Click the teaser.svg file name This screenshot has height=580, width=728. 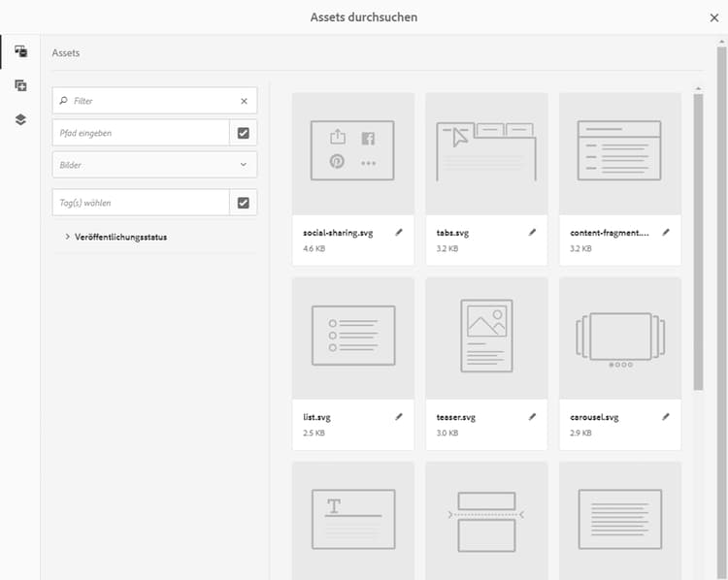pyautogui.click(x=456, y=417)
